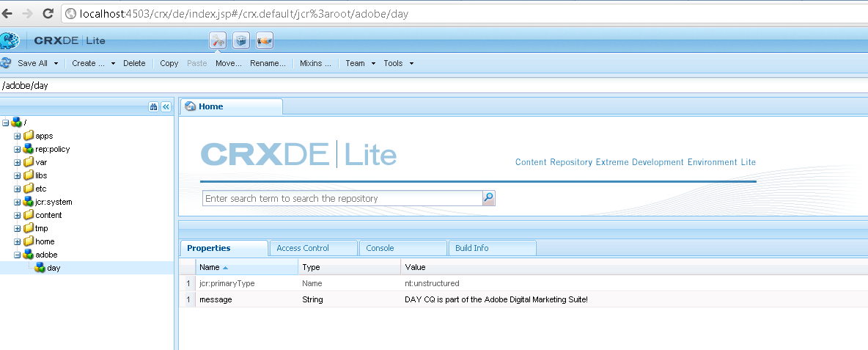Click the Value column header

[634, 267]
